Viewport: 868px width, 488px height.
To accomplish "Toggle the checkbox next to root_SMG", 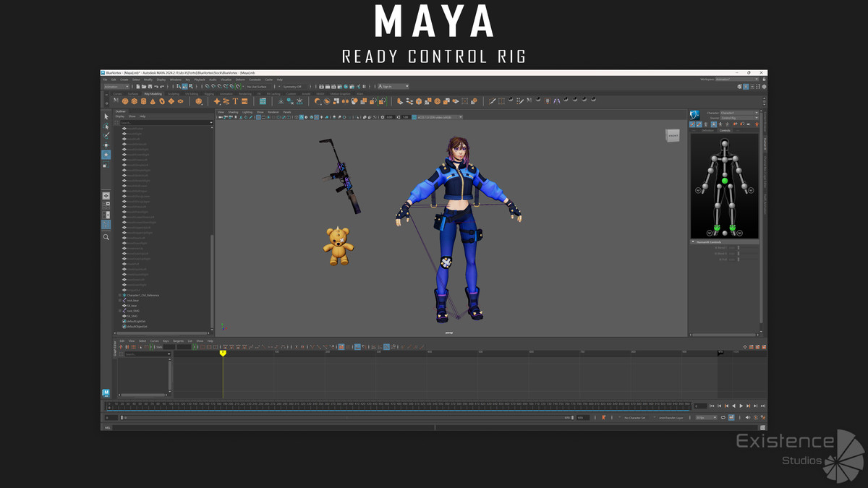I will coord(119,311).
